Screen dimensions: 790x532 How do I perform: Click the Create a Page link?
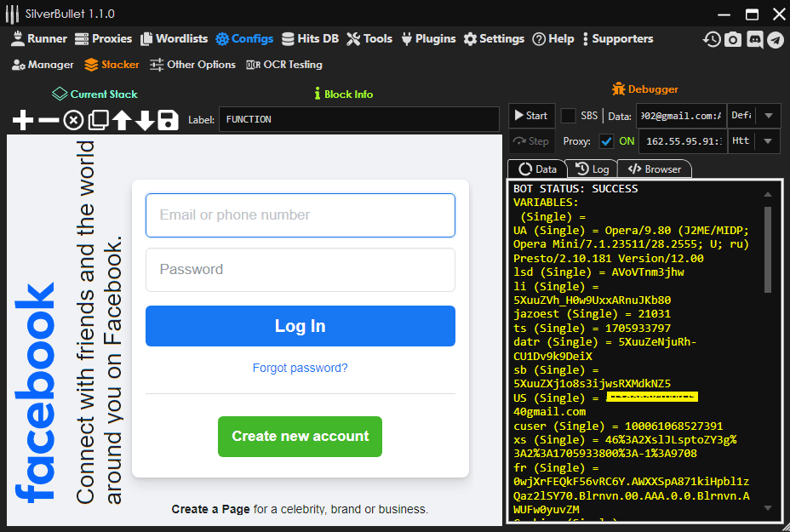[x=210, y=509]
